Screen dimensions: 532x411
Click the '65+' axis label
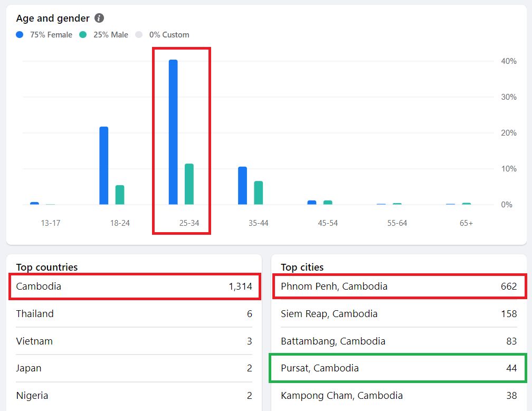click(x=466, y=223)
